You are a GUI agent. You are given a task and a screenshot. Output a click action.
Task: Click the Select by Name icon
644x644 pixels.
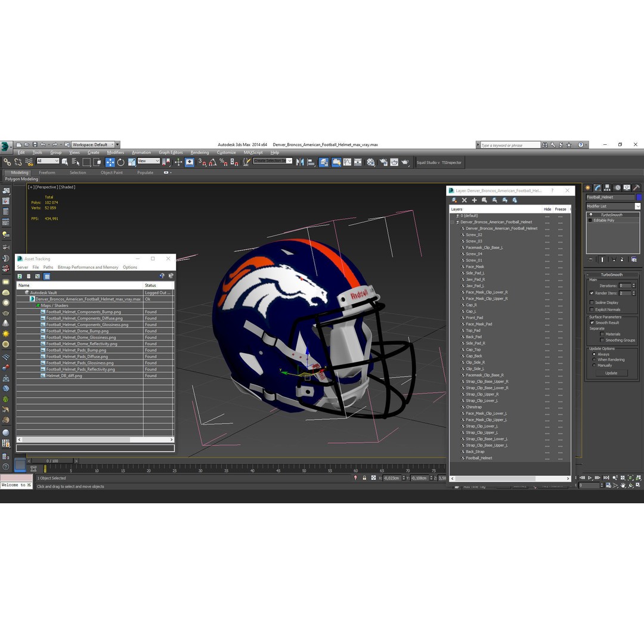76,162
